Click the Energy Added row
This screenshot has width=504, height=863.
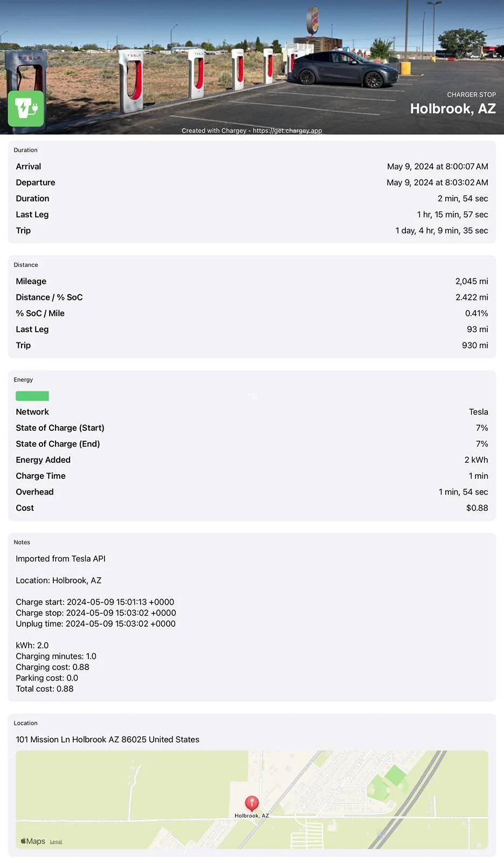pyautogui.click(x=252, y=460)
